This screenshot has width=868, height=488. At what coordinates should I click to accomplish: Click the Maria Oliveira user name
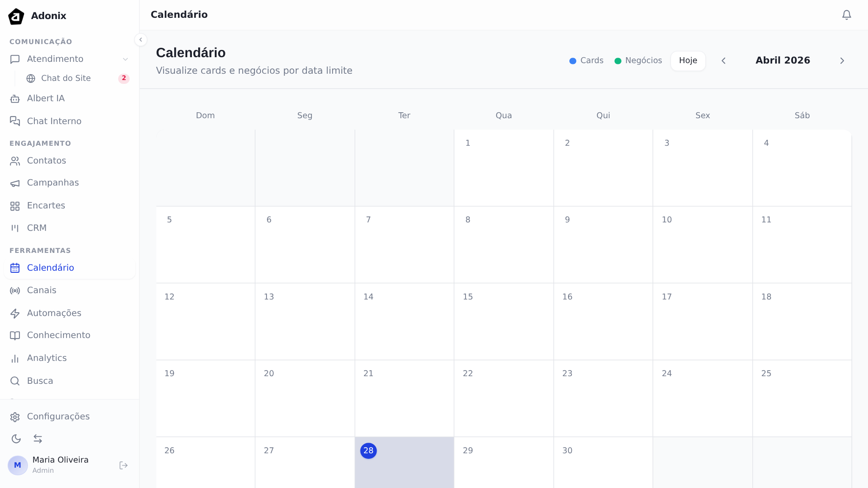[x=61, y=460]
